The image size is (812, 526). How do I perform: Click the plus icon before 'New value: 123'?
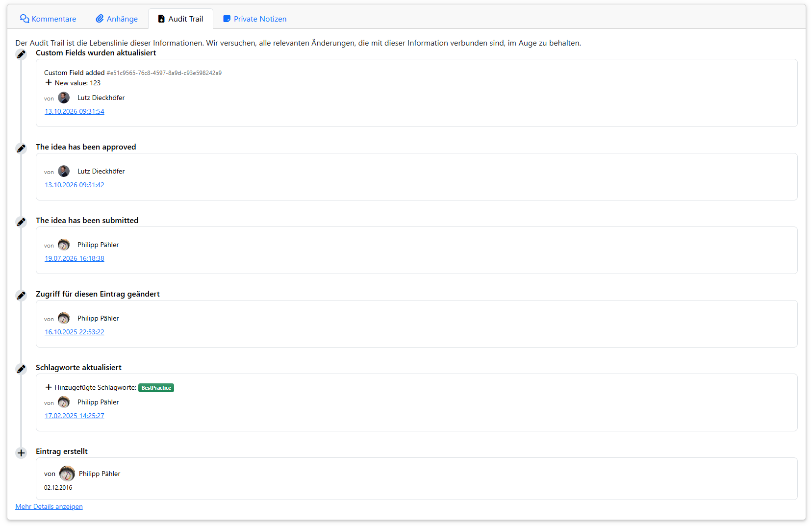tap(49, 83)
